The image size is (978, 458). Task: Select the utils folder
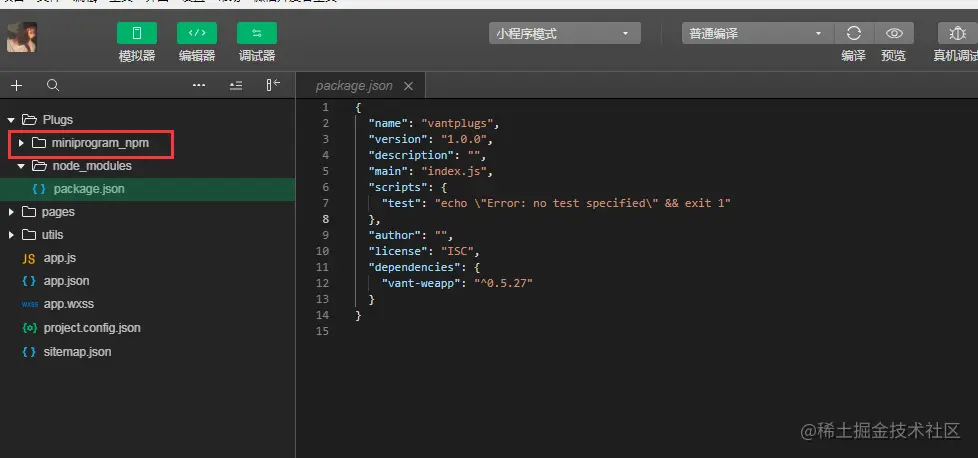tap(52, 235)
